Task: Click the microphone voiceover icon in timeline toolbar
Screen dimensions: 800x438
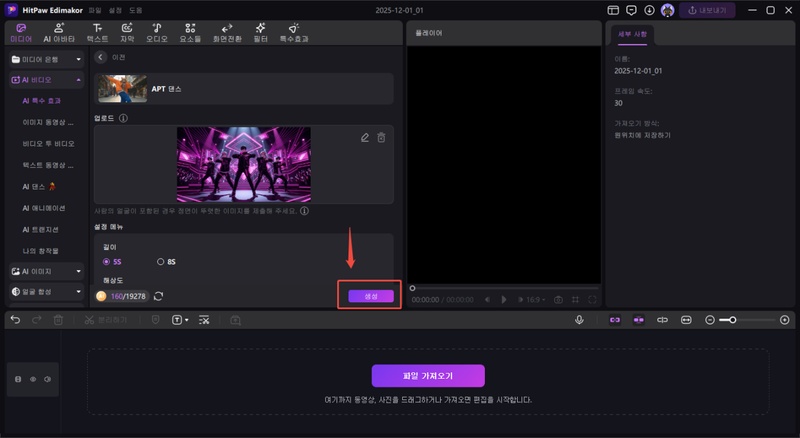Action: coord(579,320)
